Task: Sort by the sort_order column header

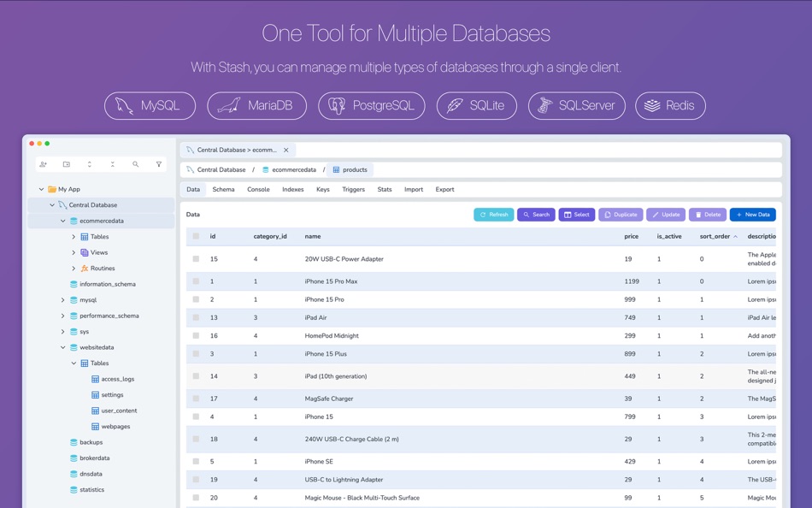Action: pos(718,236)
